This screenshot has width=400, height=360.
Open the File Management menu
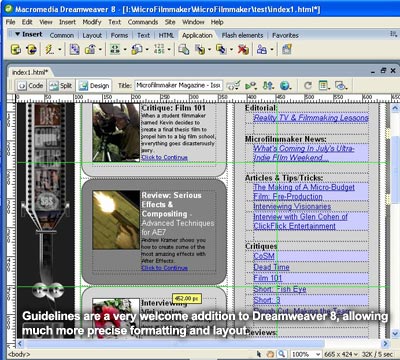tap(268, 86)
